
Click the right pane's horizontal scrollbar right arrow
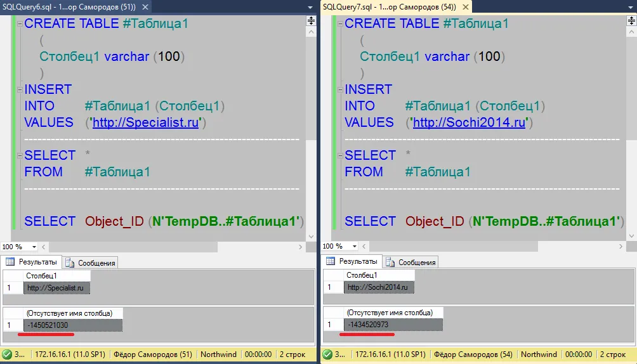click(621, 246)
